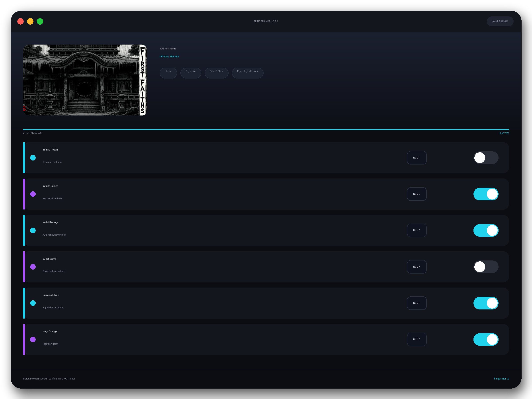Click the Infinite Jumps title
The height and width of the screenshot is (399, 532).
point(50,186)
